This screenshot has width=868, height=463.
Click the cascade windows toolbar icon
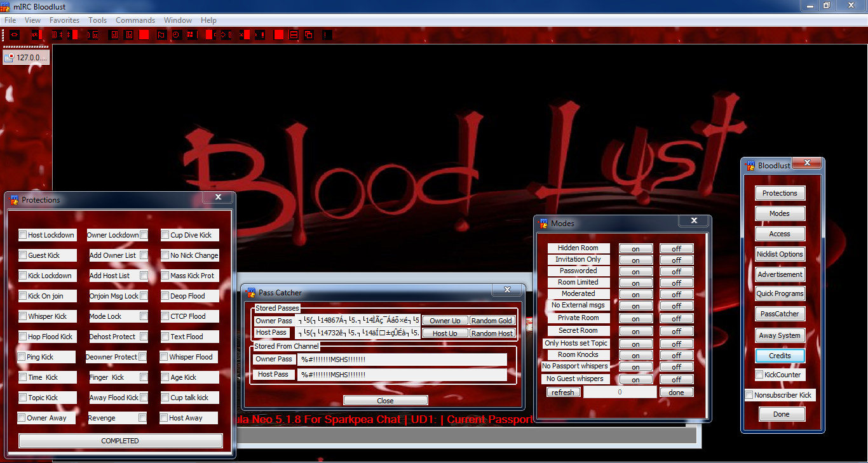[309, 34]
